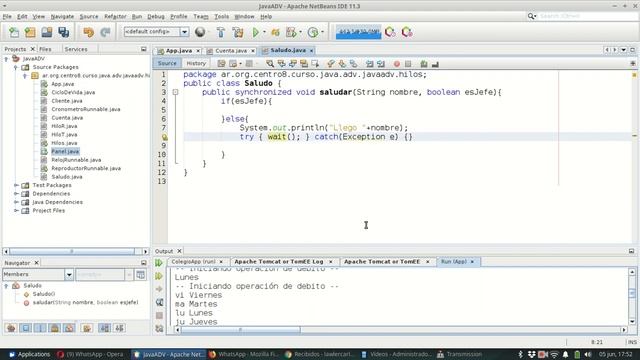Open the Team menu

[200, 16]
